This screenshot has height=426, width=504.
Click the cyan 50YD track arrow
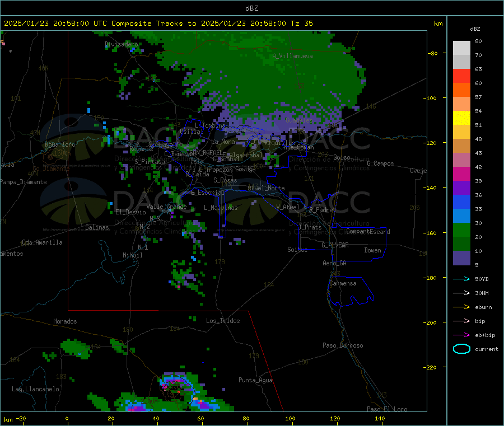click(461, 279)
